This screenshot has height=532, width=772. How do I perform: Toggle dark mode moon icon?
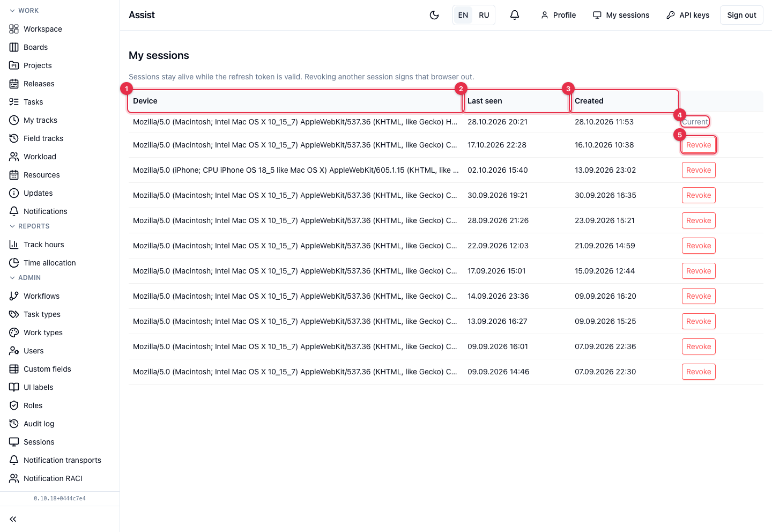coord(434,15)
